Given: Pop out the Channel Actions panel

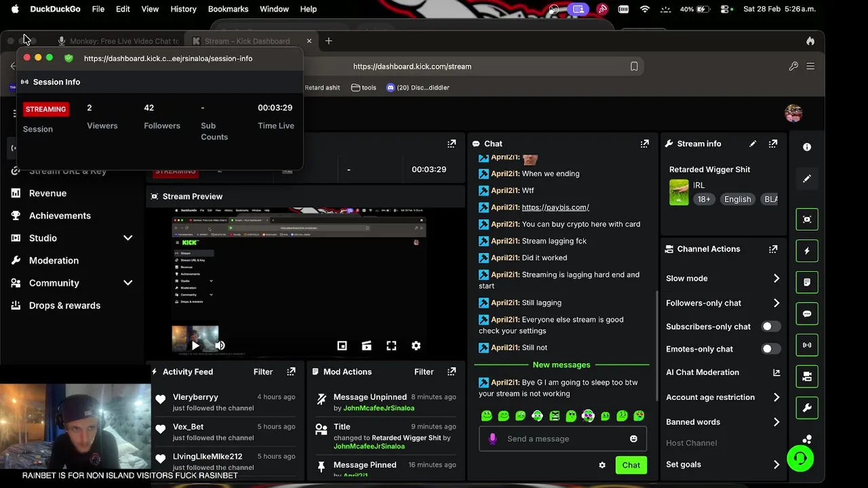Looking at the screenshot, I should click(772, 249).
